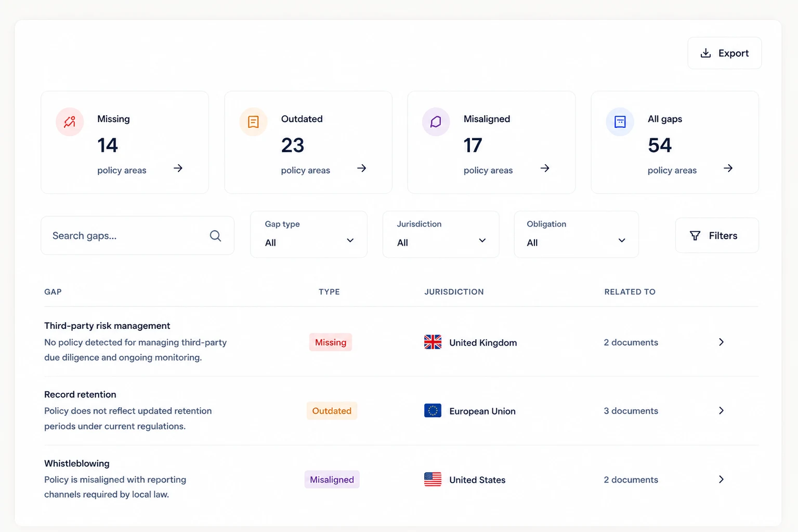The height and width of the screenshot is (532, 798).
Task: Click the magnifier search icon
Action: point(215,236)
